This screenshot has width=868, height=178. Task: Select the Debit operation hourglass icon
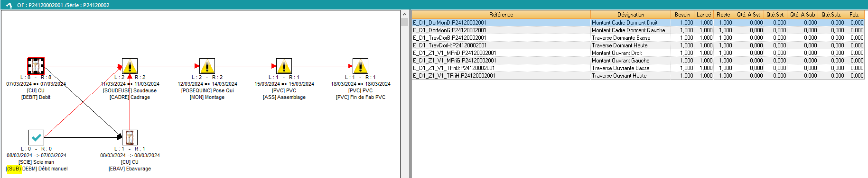pyautogui.click(x=36, y=66)
